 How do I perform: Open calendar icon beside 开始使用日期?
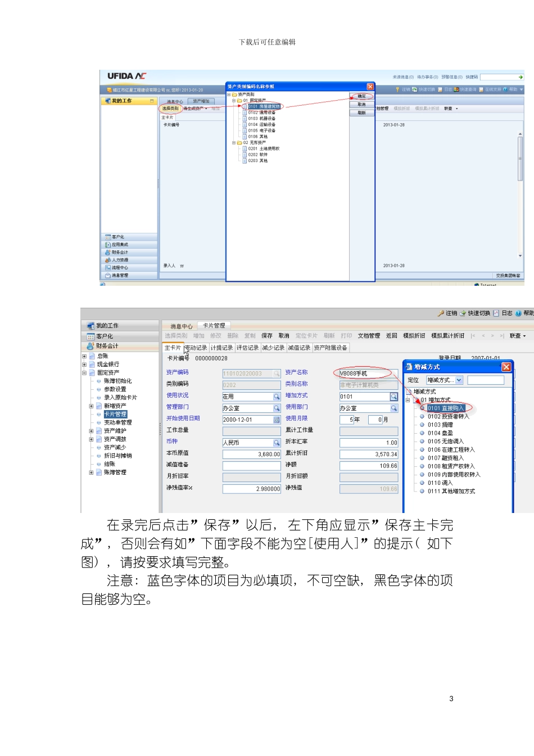pos(277,420)
